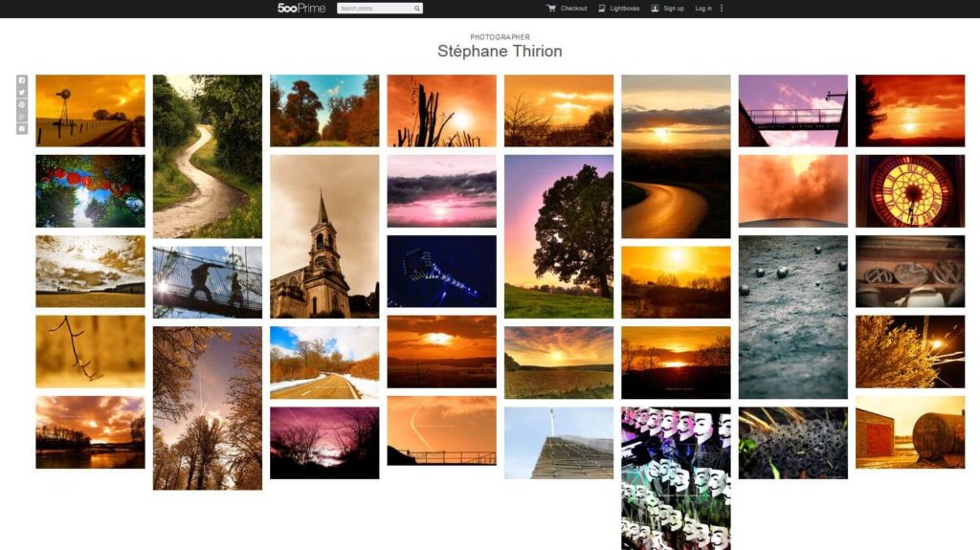Open the golden clouds over field photo
This screenshot has height=550, width=980.
[x=90, y=272]
